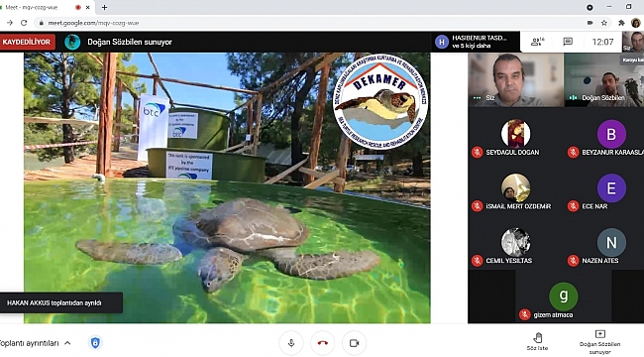This screenshot has height=357, width=644.
Task: Click the site lock icon in address bar
Action: point(41,23)
